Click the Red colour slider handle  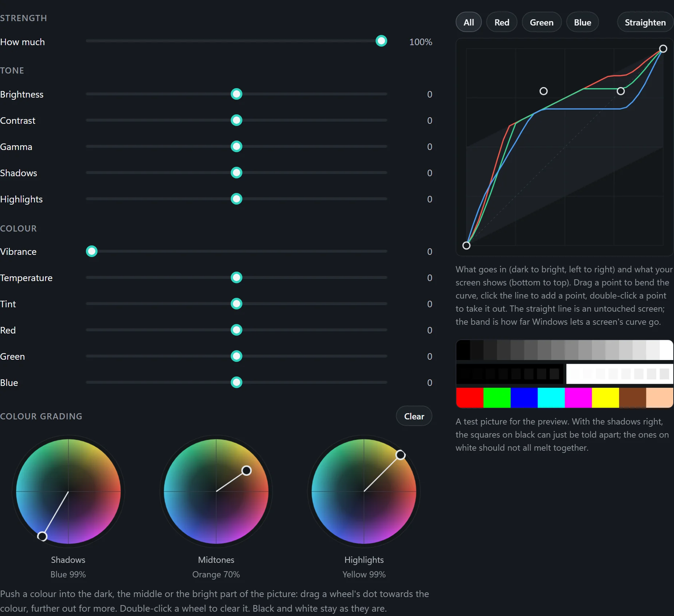[x=237, y=330]
